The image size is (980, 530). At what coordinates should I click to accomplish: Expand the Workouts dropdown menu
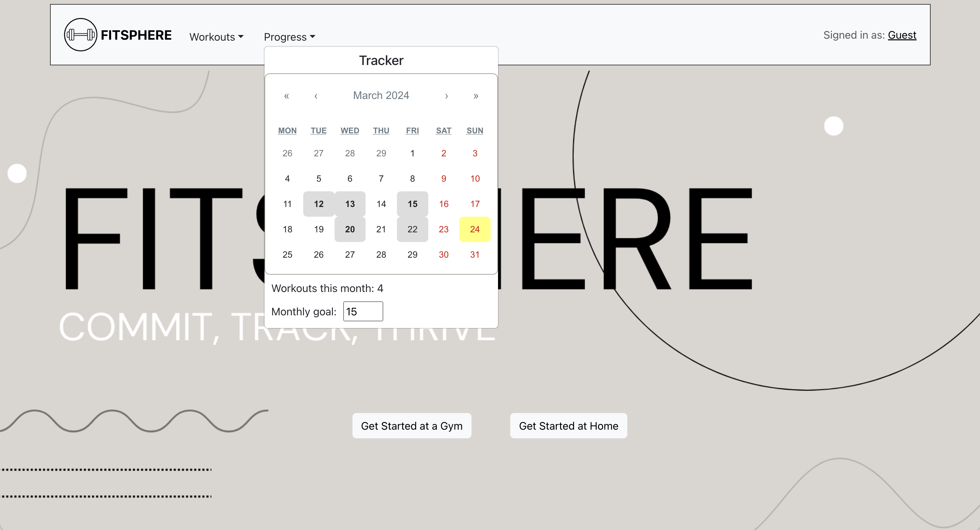216,37
